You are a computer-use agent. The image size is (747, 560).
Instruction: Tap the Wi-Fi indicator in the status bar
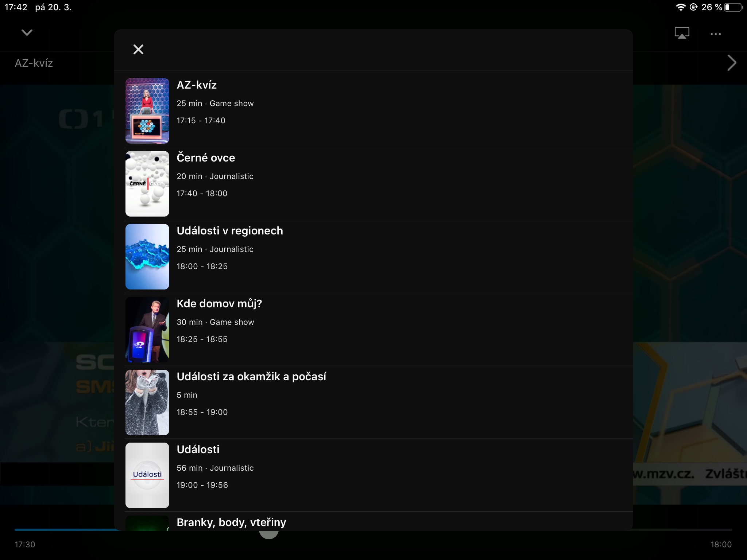(x=681, y=6)
